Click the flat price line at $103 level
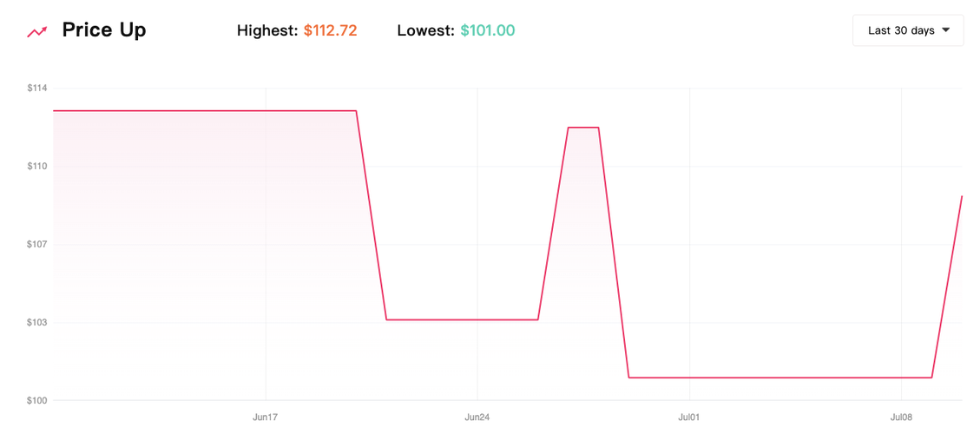This screenshot has height=434, width=980. (x=462, y=319)
